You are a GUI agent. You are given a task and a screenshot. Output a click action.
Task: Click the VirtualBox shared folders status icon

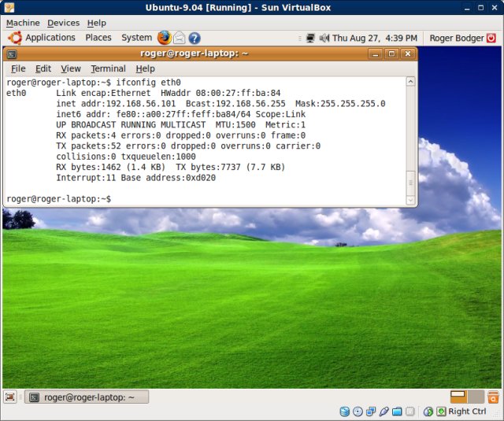(x=397, y=412)
